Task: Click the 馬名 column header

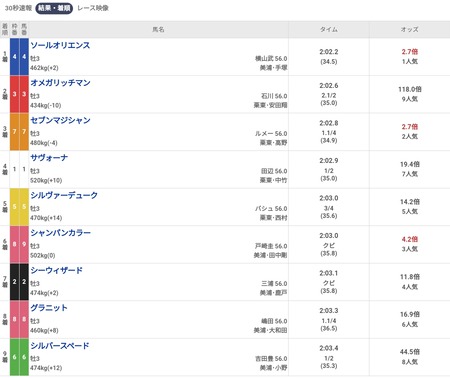Action: pyautogui.click(x=158, y=29)
